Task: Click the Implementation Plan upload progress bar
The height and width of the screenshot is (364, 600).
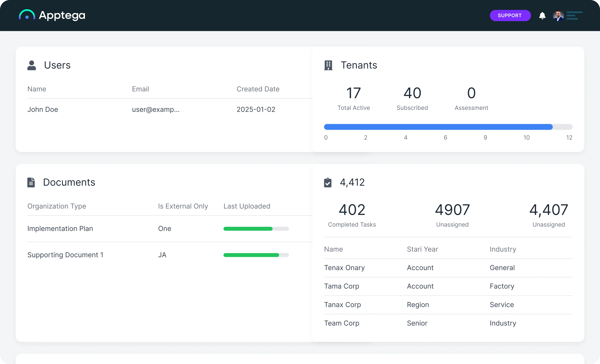Action: [256, 229]
